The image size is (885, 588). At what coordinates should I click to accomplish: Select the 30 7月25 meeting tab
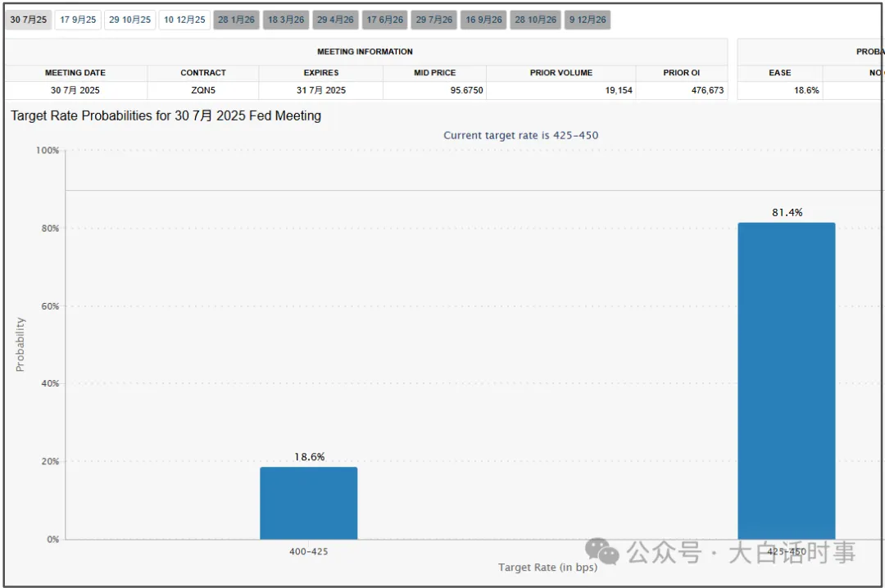coord(28,20)
